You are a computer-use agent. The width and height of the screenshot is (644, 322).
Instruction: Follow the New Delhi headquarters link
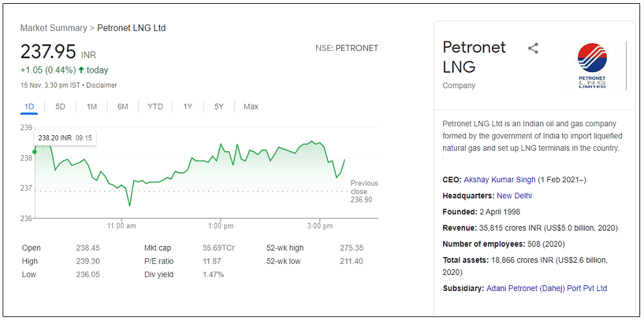point(514,196)
